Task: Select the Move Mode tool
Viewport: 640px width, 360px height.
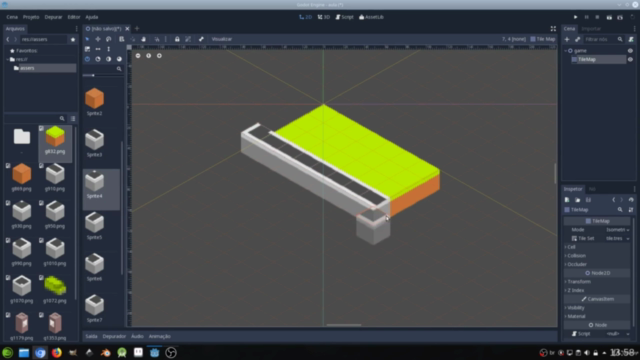Action: coord(98,39)
